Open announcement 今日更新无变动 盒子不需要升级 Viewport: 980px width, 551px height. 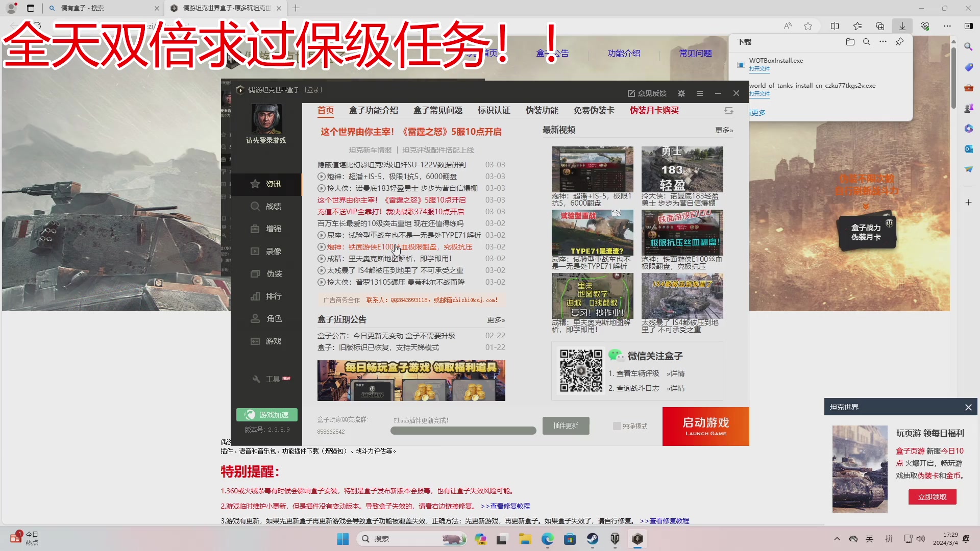pos(386,336)
